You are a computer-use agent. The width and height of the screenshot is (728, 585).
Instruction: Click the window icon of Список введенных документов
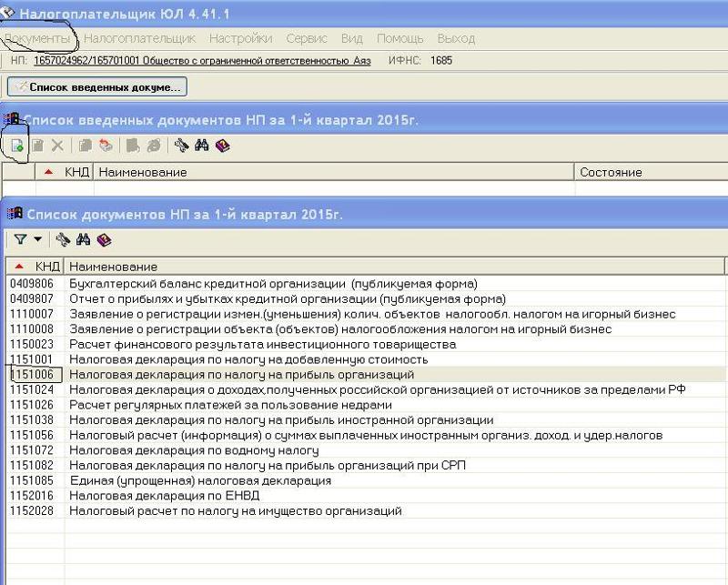pyautogui.click(x=12, y=119)
